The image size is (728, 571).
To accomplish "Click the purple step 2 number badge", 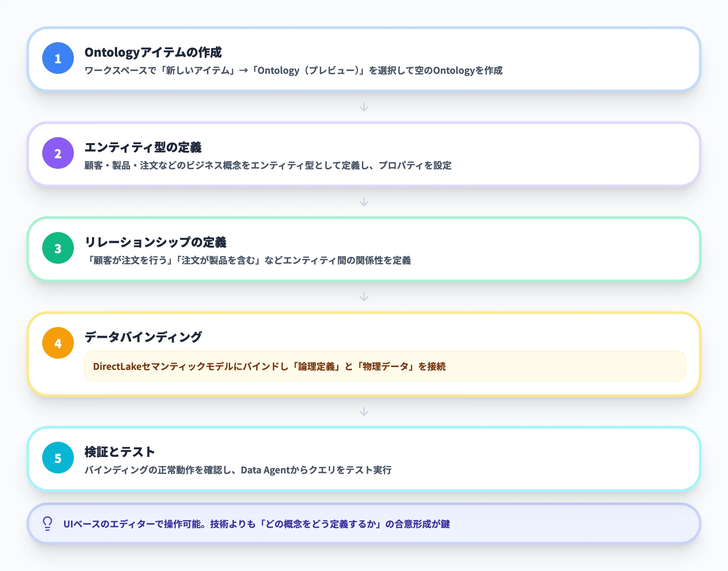I will (57, 154).
